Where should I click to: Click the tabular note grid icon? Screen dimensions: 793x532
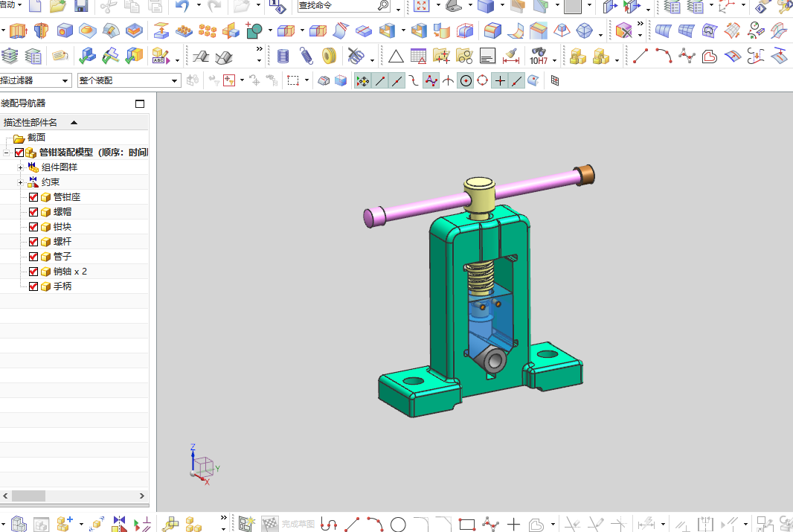418,56
